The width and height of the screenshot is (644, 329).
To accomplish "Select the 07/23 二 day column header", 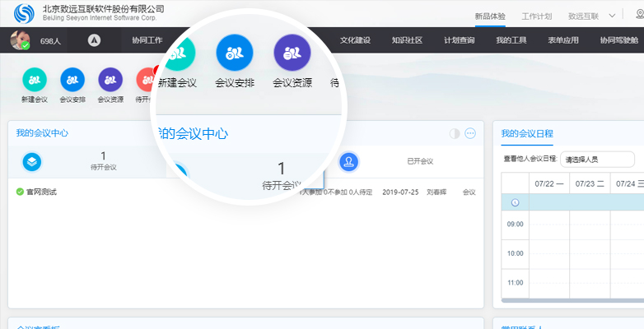I will coord(590,183).
